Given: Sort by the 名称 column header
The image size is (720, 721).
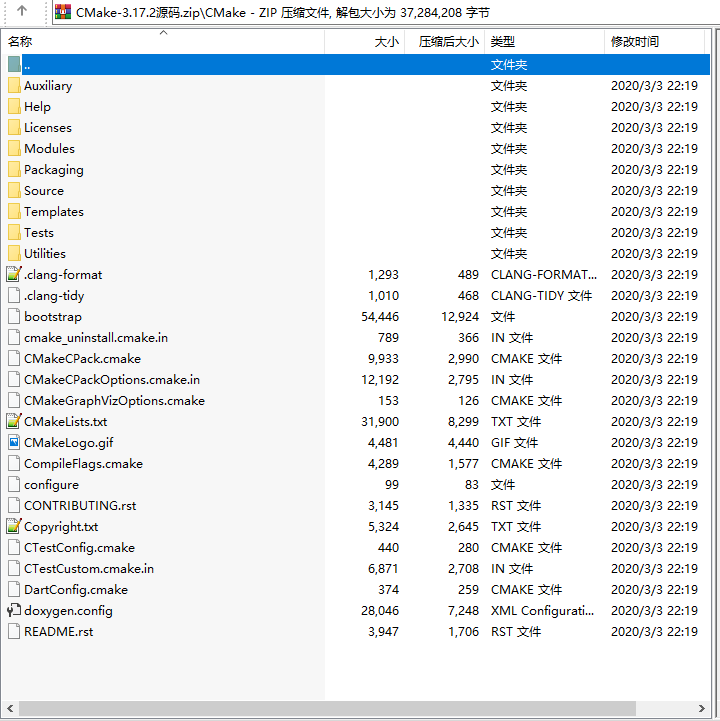Looking at the screenshot, I should (x=163, y=42).
